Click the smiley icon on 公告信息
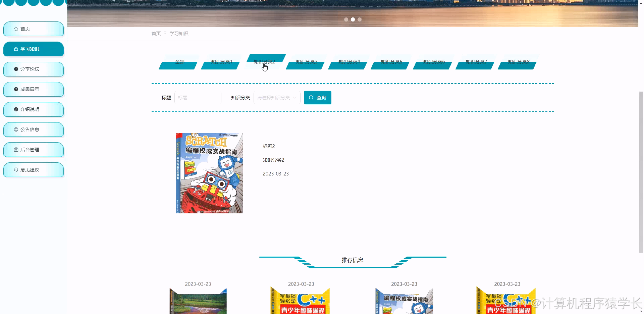Image resolution: width=644 pixels, height=314 pixels. [x=15, y=129]
